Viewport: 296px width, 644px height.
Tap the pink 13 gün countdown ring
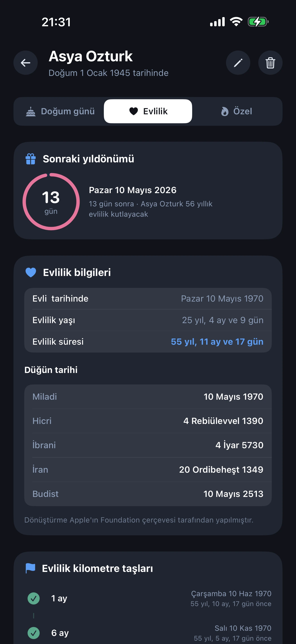pos(51,201)
